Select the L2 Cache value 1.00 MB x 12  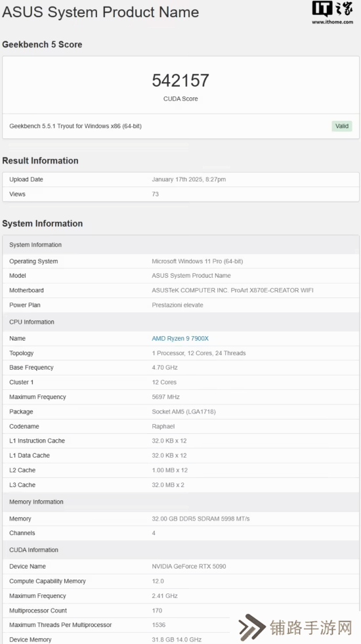(x=169, y=470)
